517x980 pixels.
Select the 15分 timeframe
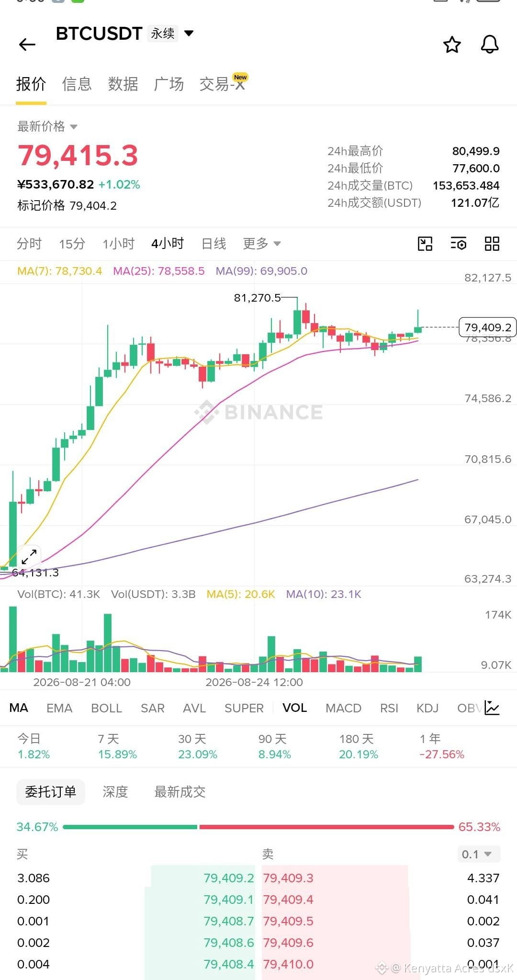tap(72, 244)
